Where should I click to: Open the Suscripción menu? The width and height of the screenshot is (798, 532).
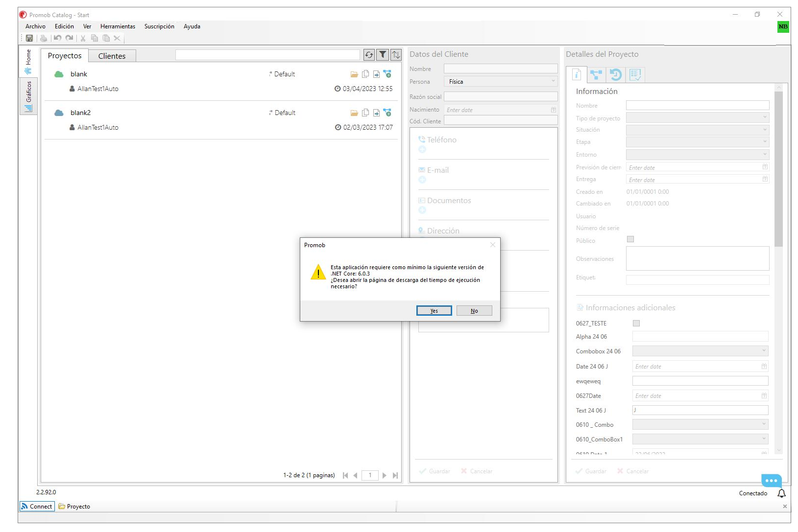pos(159,26)
